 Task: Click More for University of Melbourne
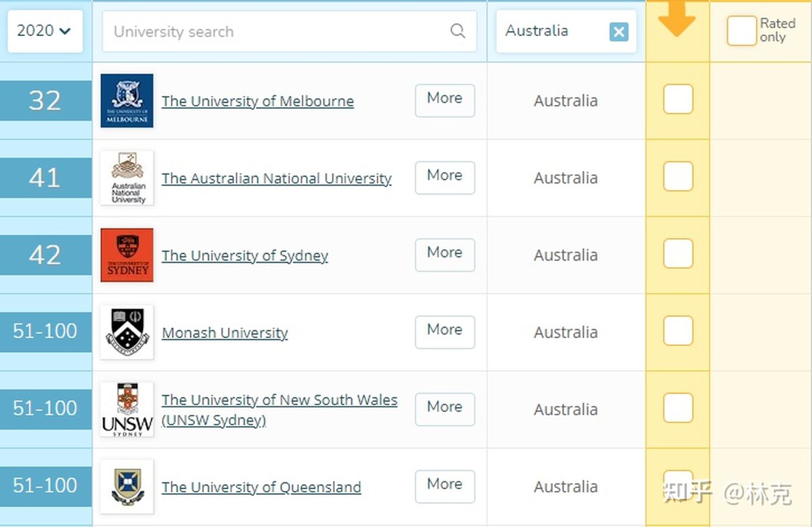(445, 100)
